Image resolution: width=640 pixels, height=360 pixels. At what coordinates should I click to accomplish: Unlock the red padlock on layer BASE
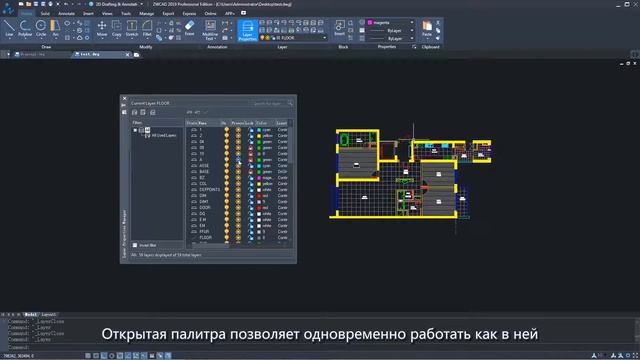click(x=251, y=171)
